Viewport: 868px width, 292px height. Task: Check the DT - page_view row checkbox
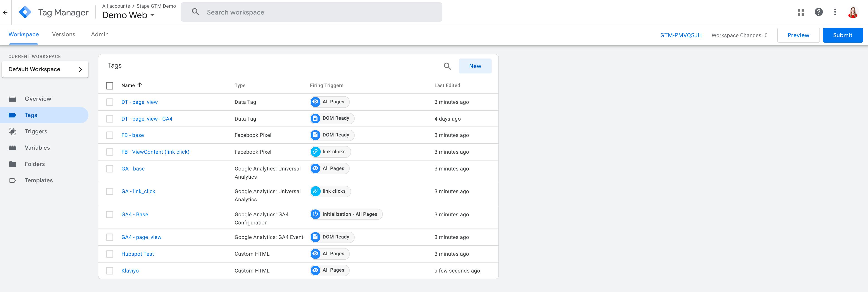click(110, 102)
